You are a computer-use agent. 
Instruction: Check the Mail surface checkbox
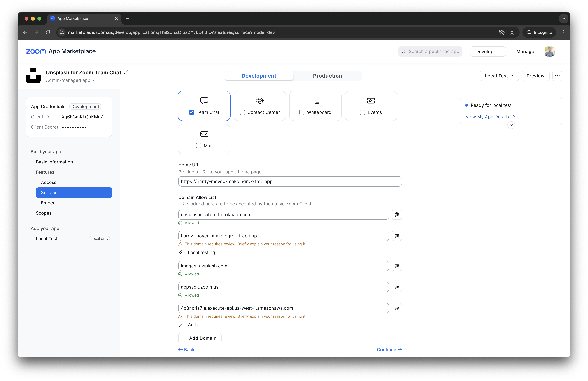point(199,146)
